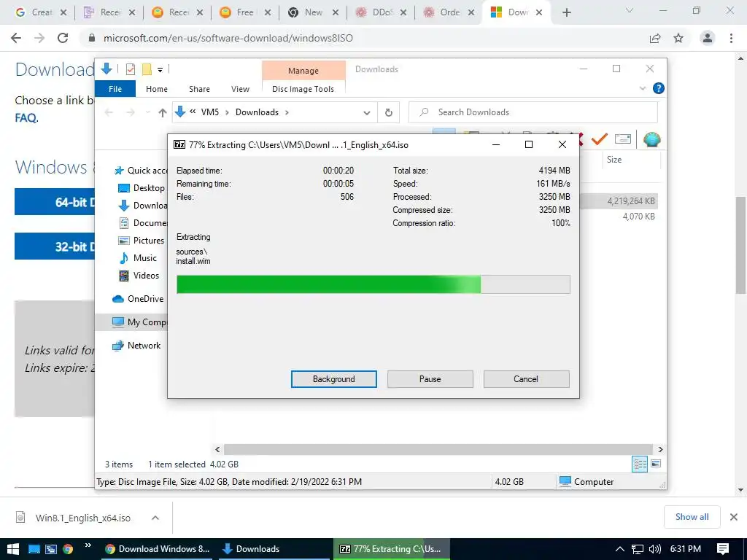Click Explorer horizontal scrollbar
This screenshot has height=560, width=747.
click(x=438, y=449)
